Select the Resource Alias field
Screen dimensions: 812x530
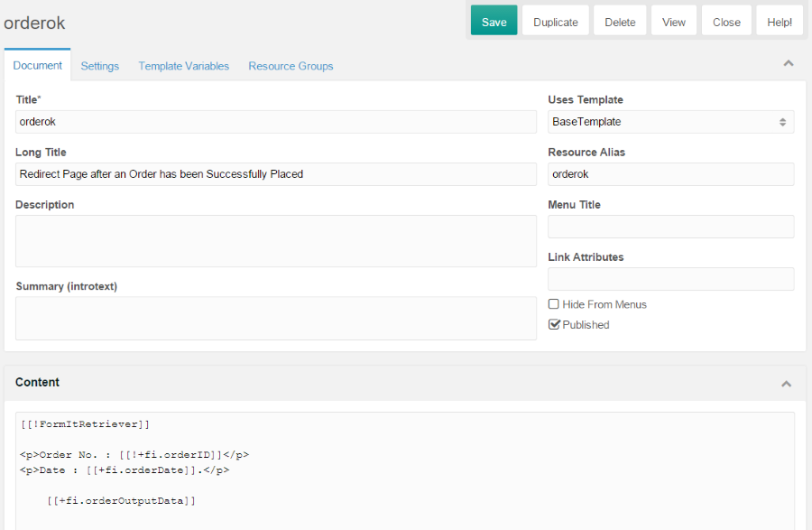coord(670,174)
